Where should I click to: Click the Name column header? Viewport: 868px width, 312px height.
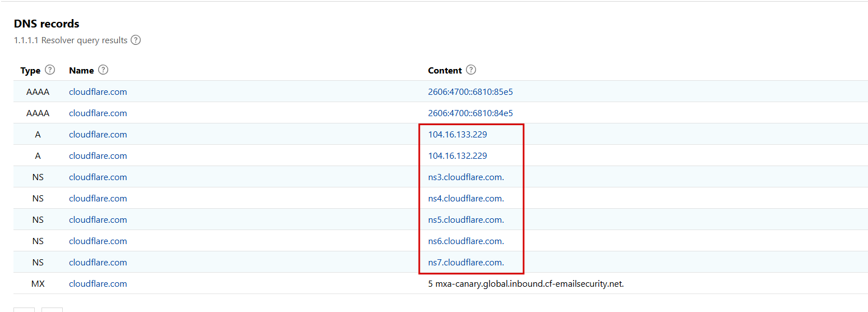click(81, 70)
